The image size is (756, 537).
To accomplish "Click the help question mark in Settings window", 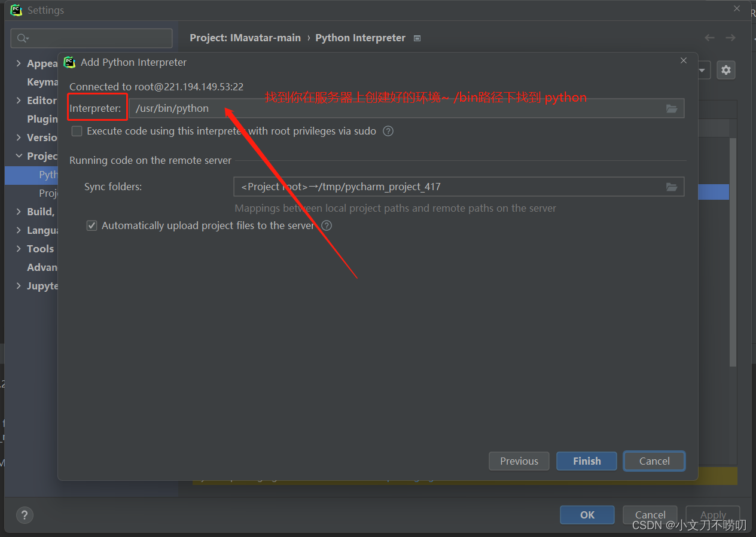I will pyautogui.click(x=25, y=515).
